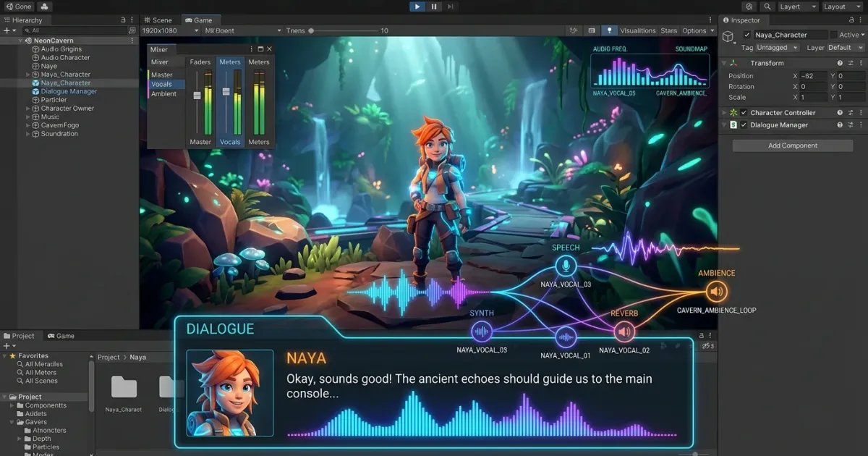Click the Tnens scale slider handle
Image resolution: width=868 pixels, height=456 pixels.
click(311, 30)
